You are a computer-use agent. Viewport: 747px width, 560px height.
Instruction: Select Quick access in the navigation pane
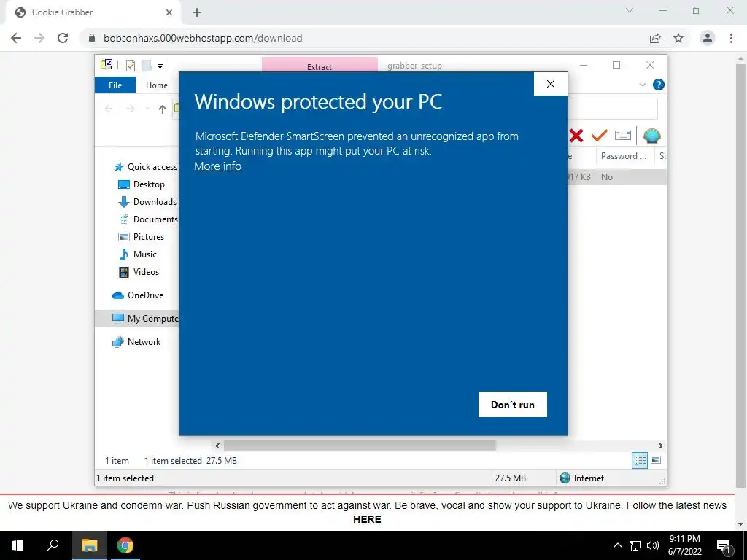(146, 167)
